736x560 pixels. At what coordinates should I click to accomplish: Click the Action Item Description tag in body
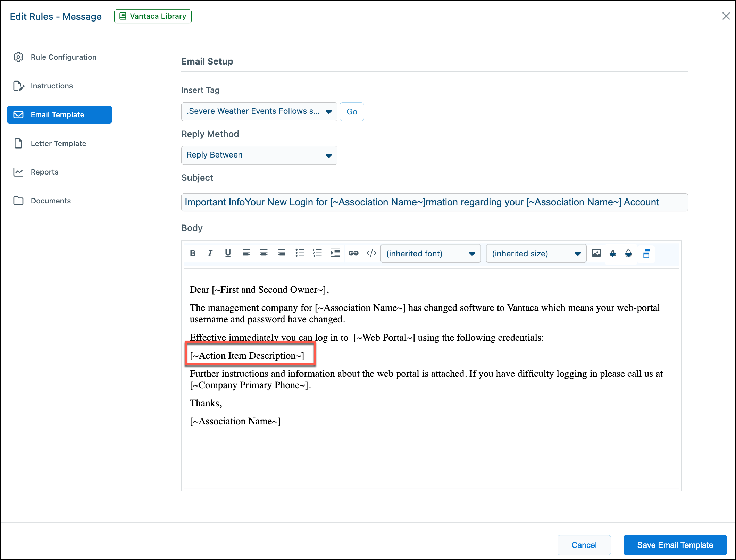[247, 356]
